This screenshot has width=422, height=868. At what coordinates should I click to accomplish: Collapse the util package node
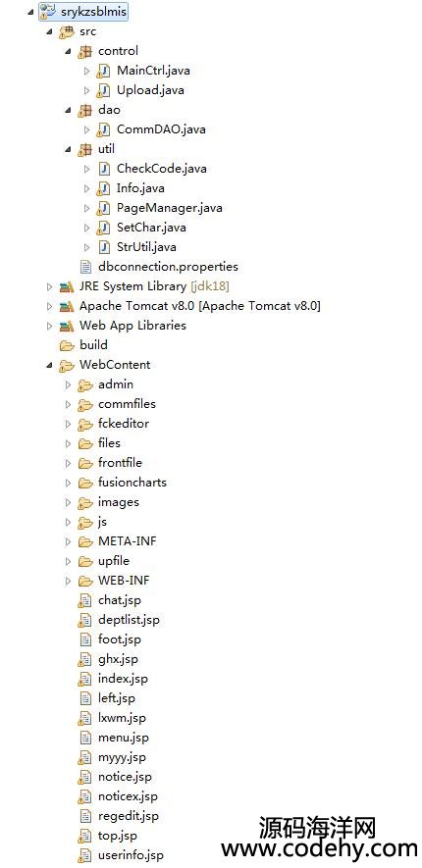pyautogui.click(x=68, y=149)
